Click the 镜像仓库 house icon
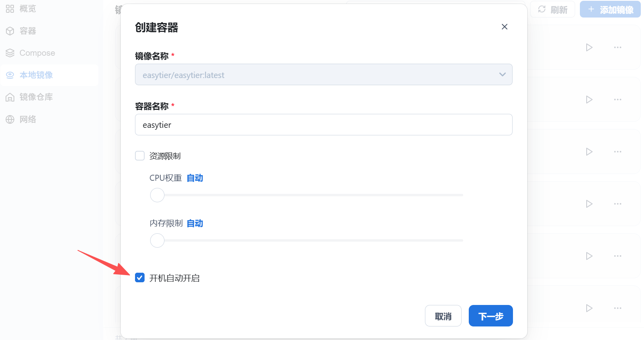This screenshot has width=644, height=340. [10, 97]
